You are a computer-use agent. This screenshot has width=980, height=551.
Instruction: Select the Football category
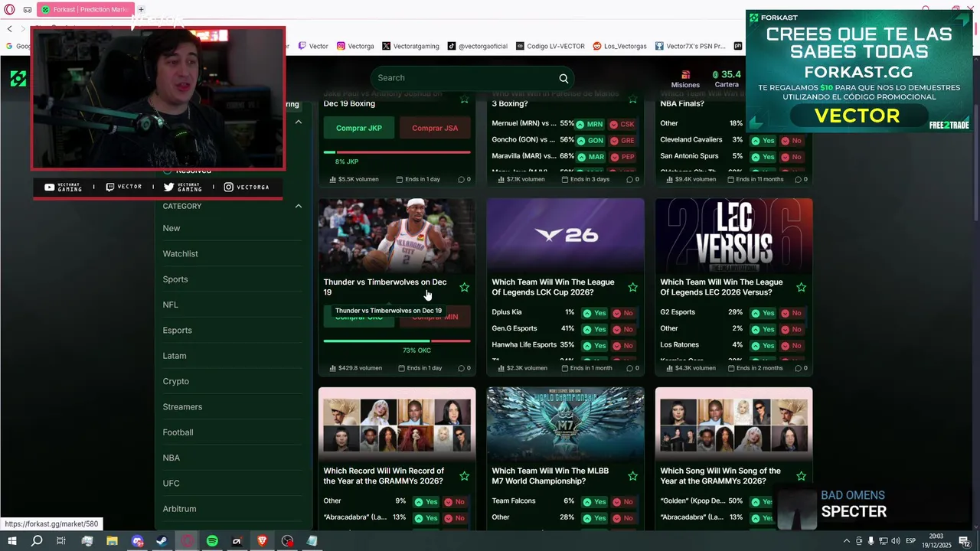(178, 432)
